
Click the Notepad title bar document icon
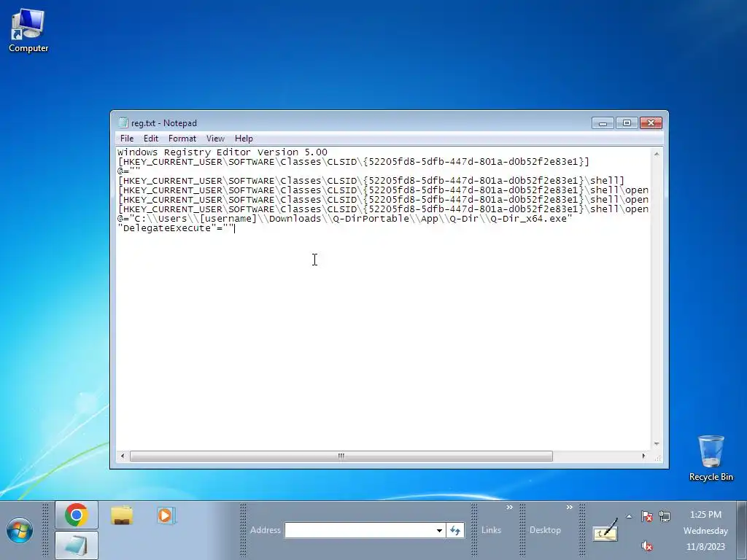(123, 122)
